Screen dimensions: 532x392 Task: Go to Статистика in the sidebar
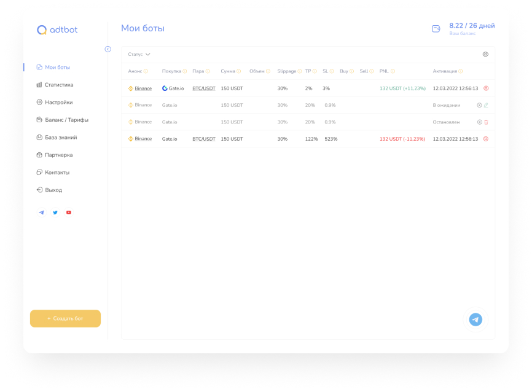pos(58,85)
